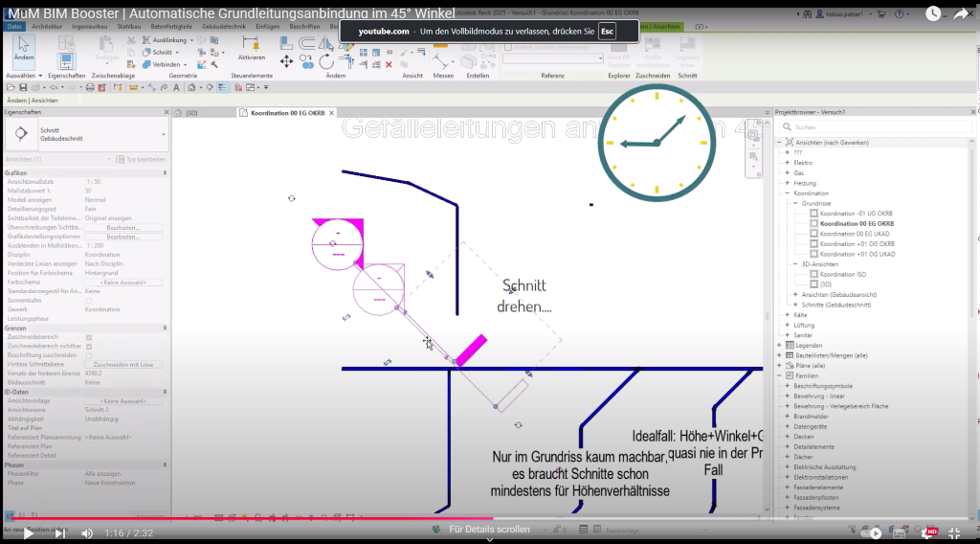Screen dimensions: 980x544
Task: Open the Architektur ribbon tab
Action: point(47,27)
